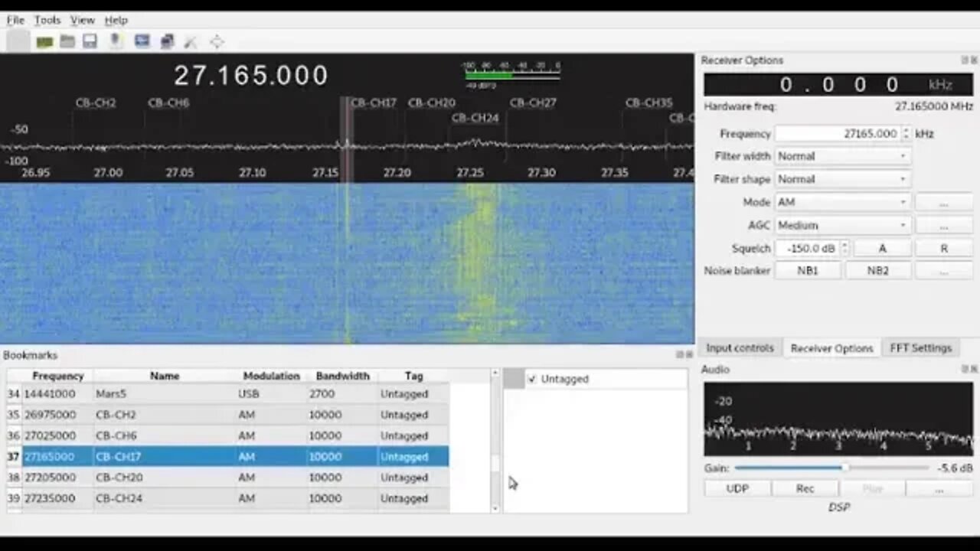The image size is (980, 551).
Task: Adjust the audio Gain slider handle
Action: point(845,468)
